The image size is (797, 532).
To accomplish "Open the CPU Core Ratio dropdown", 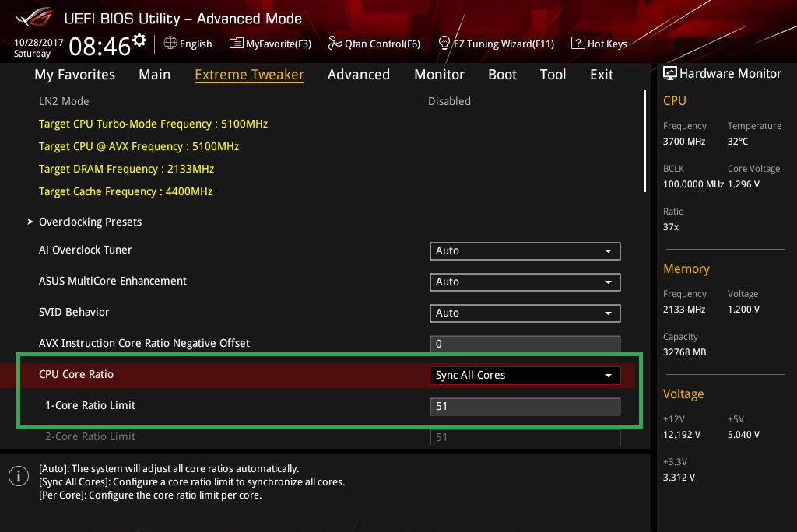I will pos(525,376).
